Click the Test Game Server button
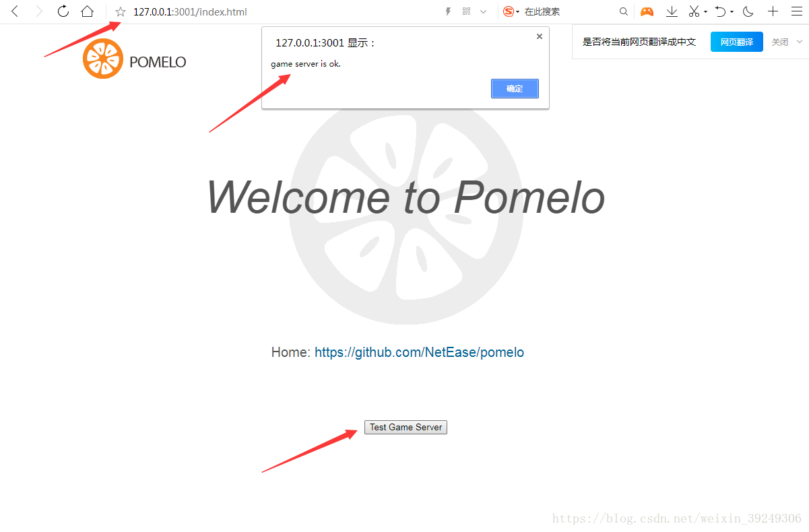 [406, 427]
